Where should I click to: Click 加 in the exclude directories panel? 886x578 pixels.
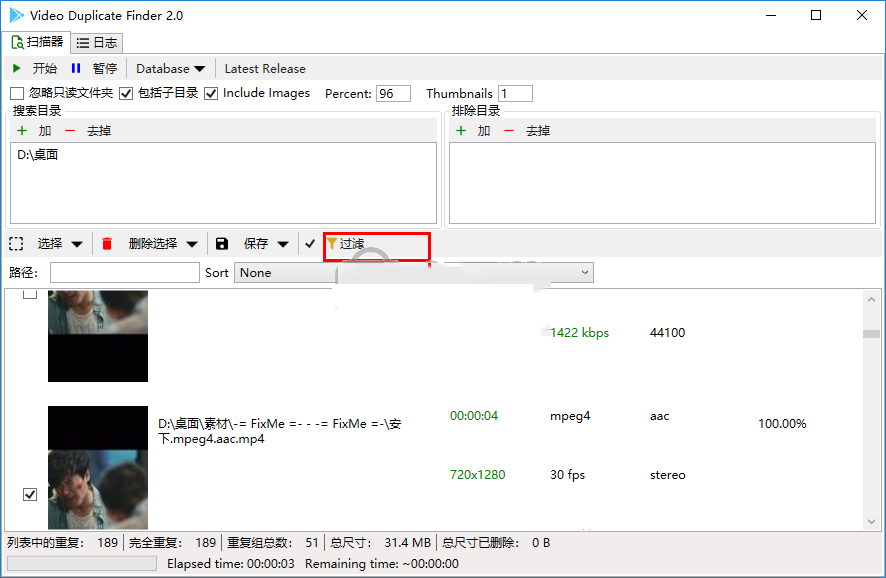pyautogui.click(x=484, y=131)
